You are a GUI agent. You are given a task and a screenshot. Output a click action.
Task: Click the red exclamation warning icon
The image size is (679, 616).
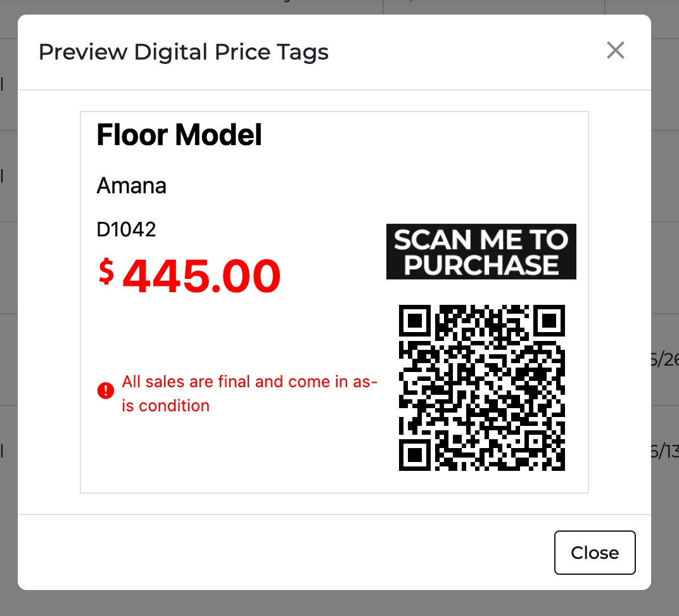106,390
